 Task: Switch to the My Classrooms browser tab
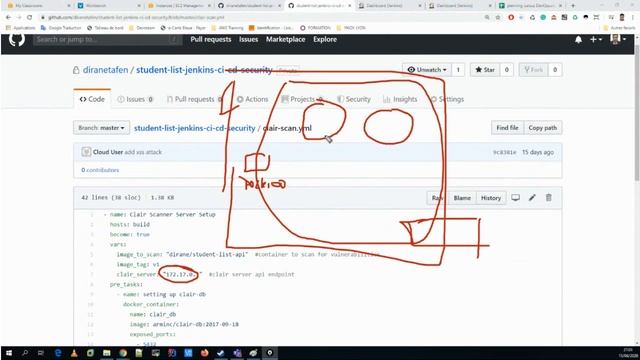[x=38, y=6]
